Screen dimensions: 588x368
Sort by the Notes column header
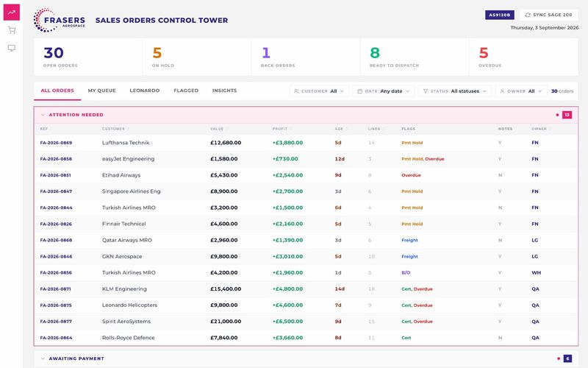pos(505,129)
